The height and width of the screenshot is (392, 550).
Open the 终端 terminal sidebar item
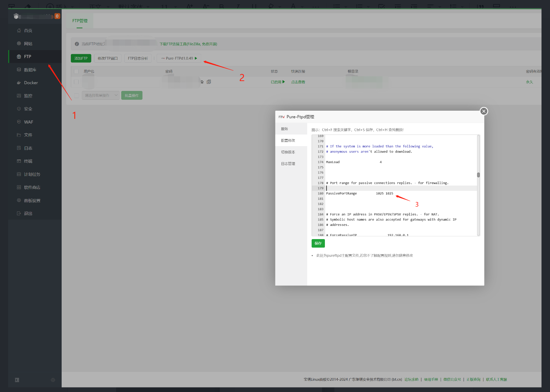(28, 161)
